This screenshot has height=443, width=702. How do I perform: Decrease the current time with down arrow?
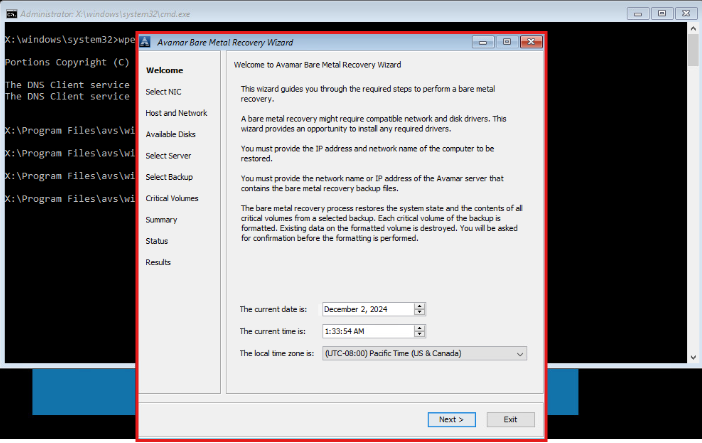(419, 334)
